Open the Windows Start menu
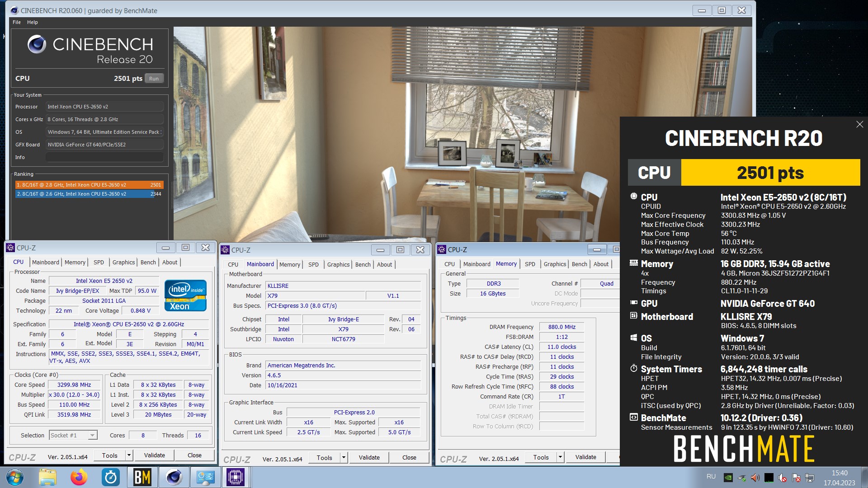 pyautogui.click(x=14, y=477)
